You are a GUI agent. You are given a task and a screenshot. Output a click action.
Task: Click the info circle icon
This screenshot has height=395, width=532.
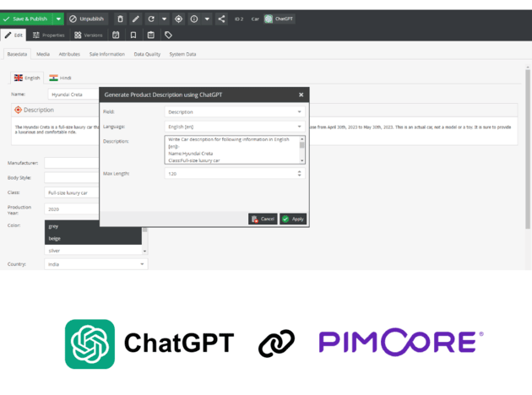click(x=194, y=19)
